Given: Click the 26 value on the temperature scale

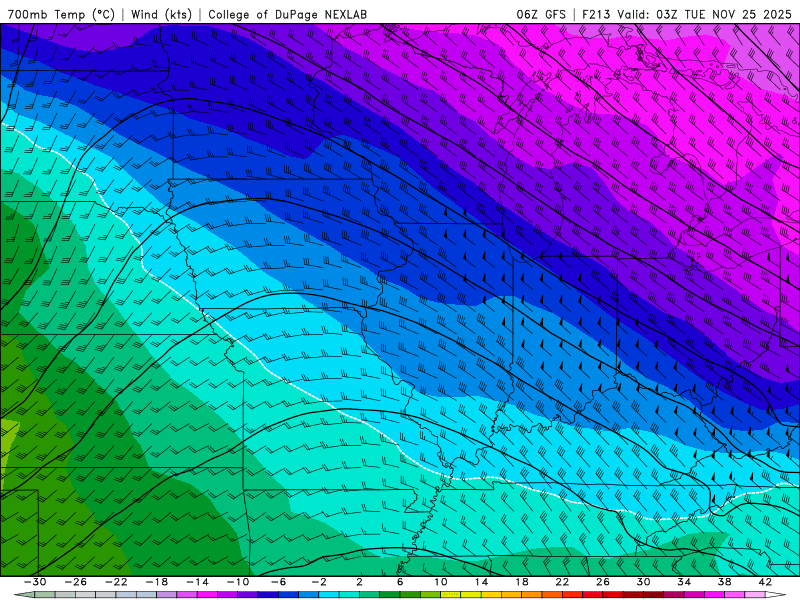Looking at the screenshot, I should point(603,582).
